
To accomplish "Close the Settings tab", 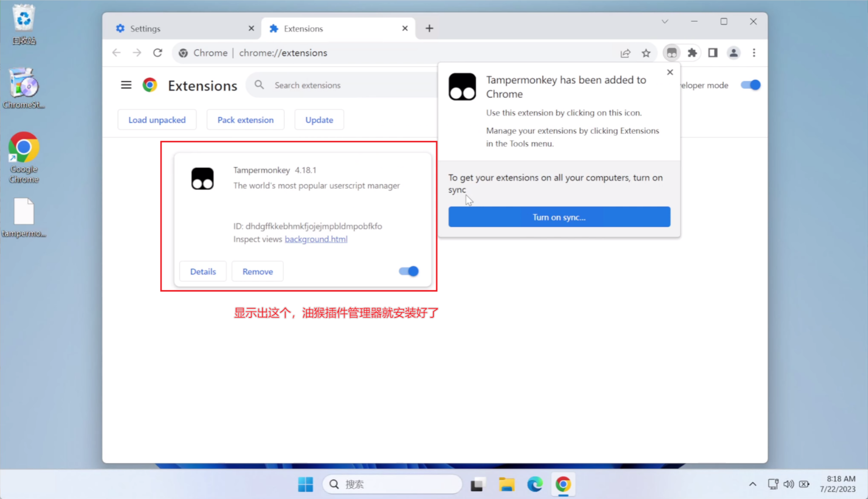I will (x=251, y=28).
